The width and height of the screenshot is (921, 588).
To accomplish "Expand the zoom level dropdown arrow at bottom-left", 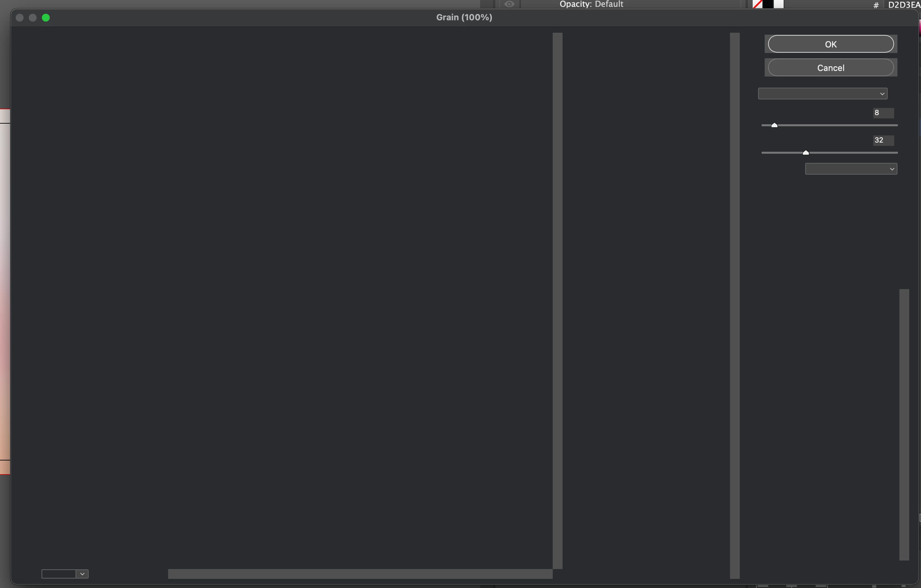I will point(82,574).
